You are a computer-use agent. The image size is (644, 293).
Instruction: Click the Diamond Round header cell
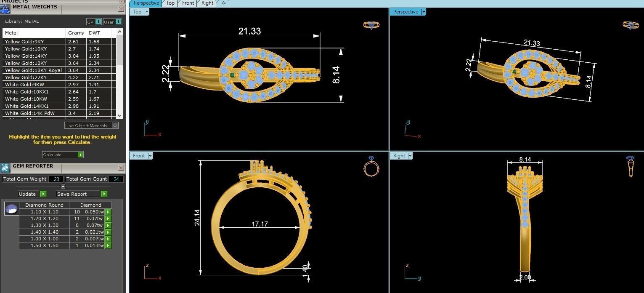pyautogui.click(x=45, y=205)
